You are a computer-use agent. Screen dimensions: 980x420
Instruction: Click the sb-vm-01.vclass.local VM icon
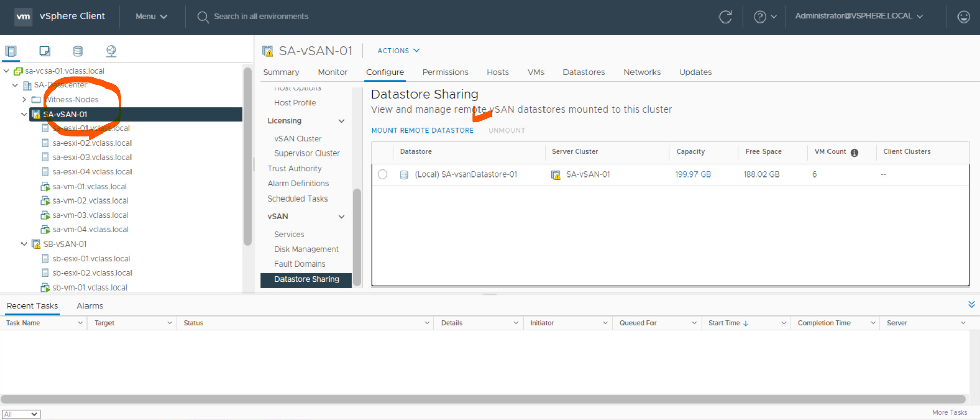(46, 288)
